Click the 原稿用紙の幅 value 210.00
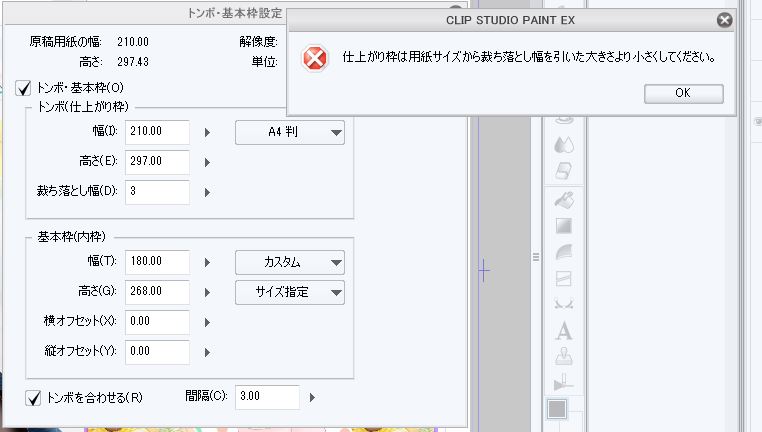The width and height of the screenshot is (762, 432). click(133, 42)
